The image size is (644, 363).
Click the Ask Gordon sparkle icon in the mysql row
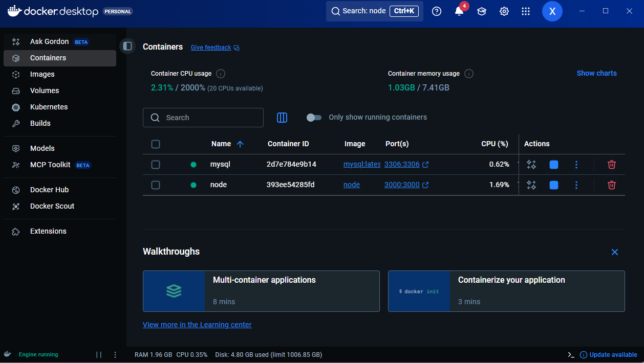point(531,165)
